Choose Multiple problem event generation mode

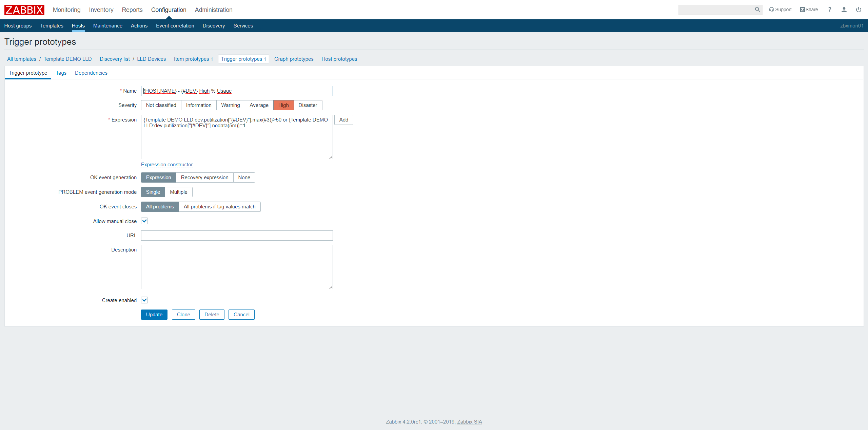click(178, 192)
